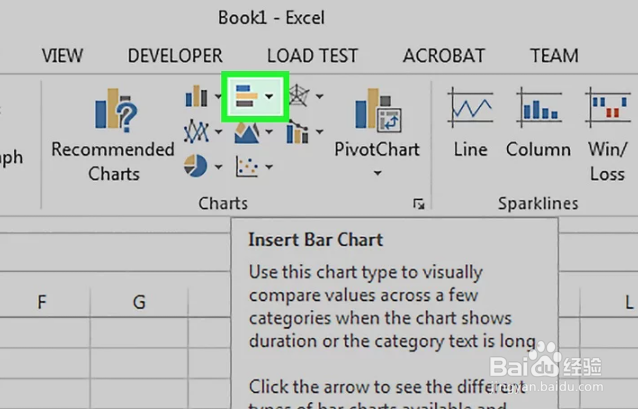Expand the line chart dropdown arrow
638x409 pixels.
coord(218,131)
